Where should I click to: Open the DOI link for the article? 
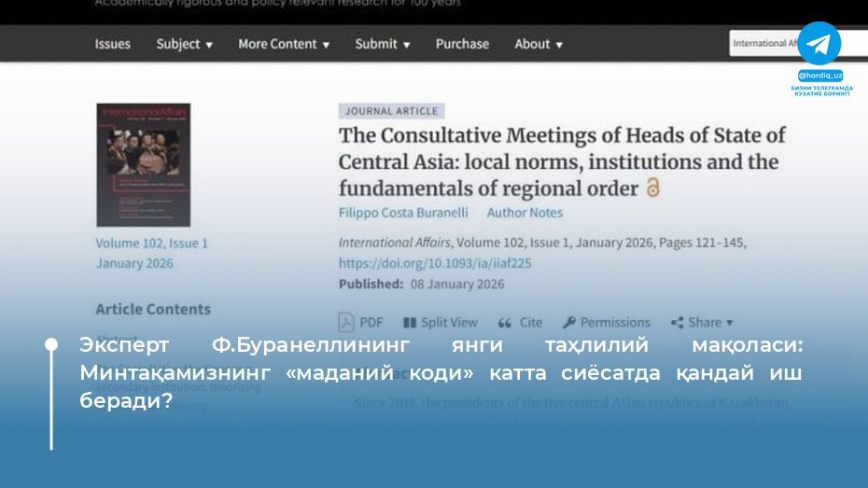click(x=435, y=263)
